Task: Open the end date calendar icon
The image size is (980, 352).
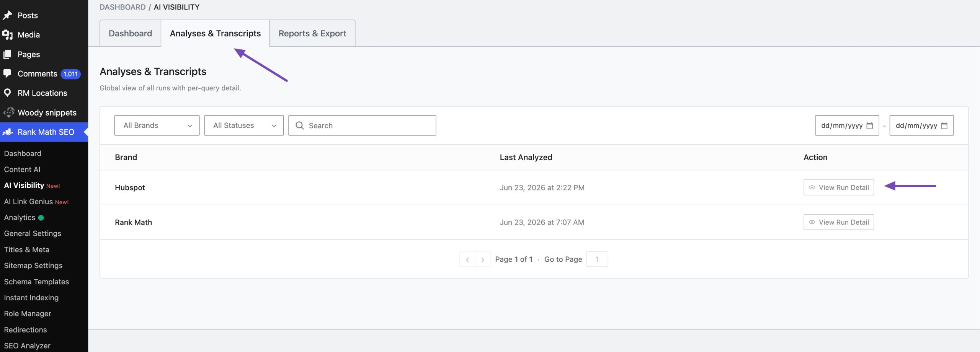Action: 944,125
